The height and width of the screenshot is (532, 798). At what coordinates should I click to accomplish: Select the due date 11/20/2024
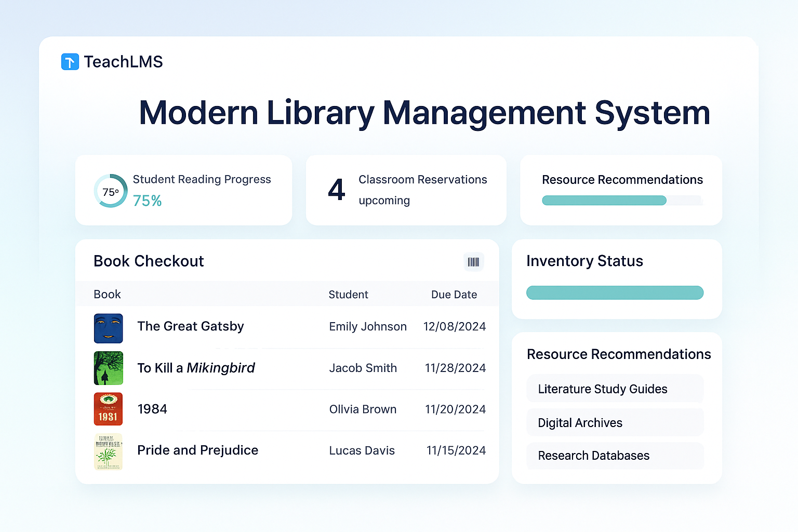coord(455,409)
